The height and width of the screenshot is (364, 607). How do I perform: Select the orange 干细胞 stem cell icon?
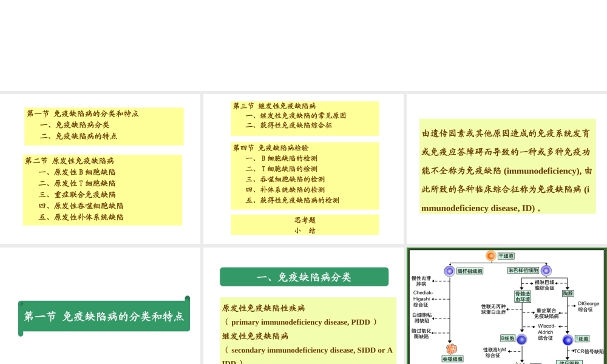490,255
